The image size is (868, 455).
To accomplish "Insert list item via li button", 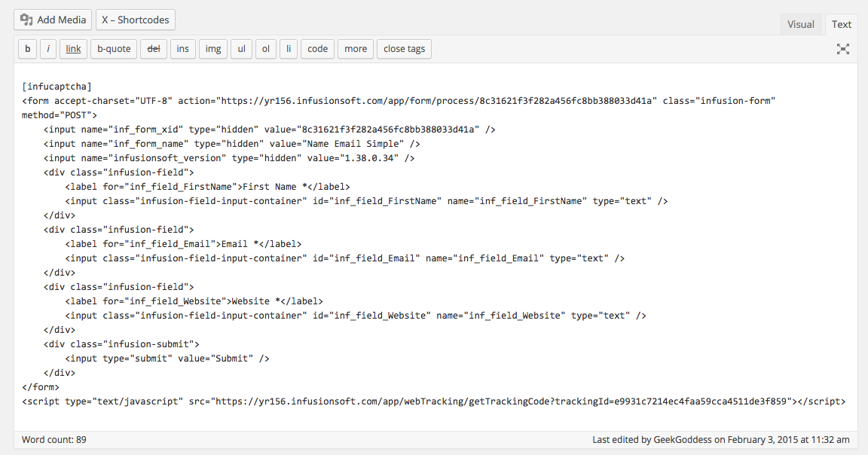I will tap(289, 49).
